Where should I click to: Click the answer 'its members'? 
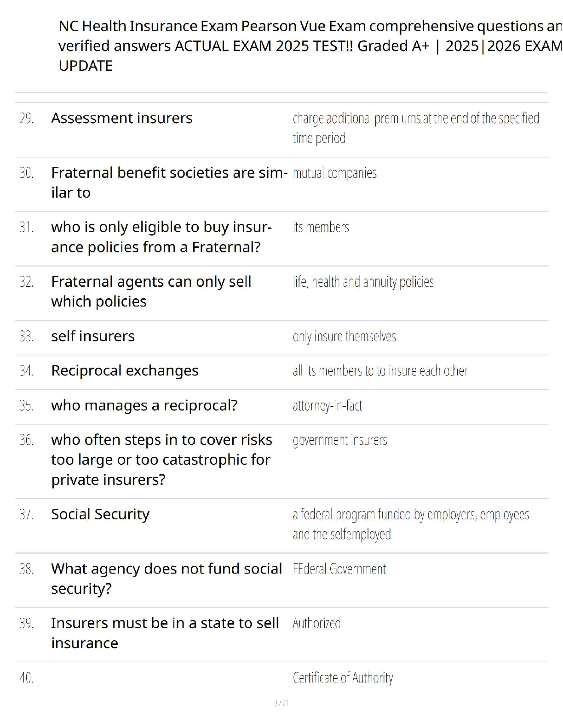pos(321,227)
